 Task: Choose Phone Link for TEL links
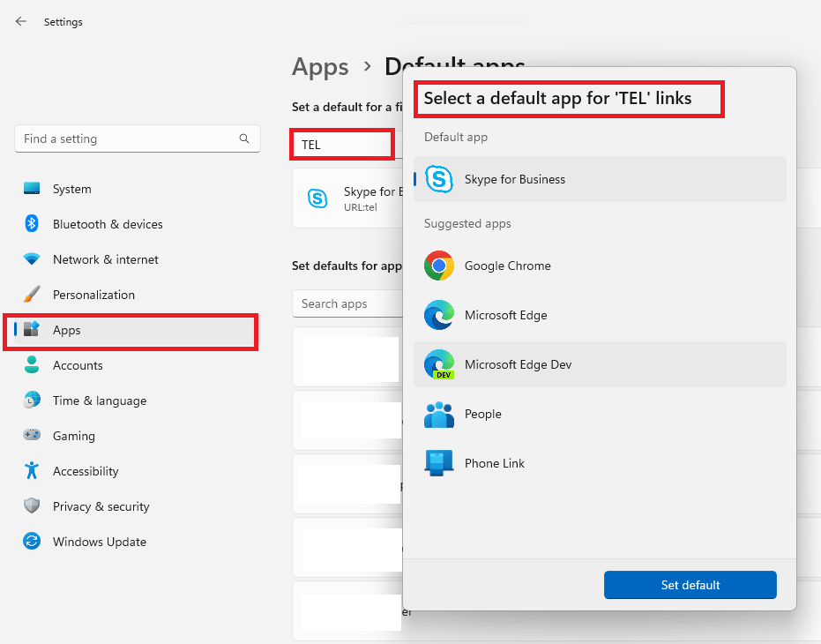coord(600,463)
